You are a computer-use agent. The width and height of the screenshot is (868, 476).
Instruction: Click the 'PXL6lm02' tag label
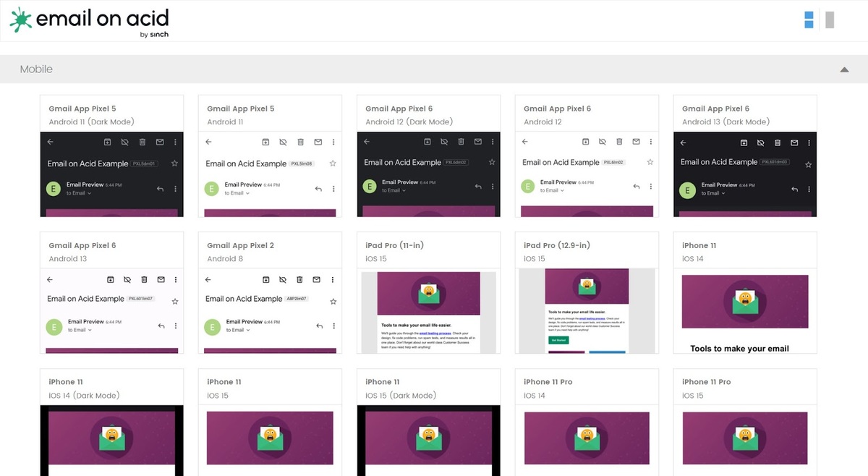[613, 163]
